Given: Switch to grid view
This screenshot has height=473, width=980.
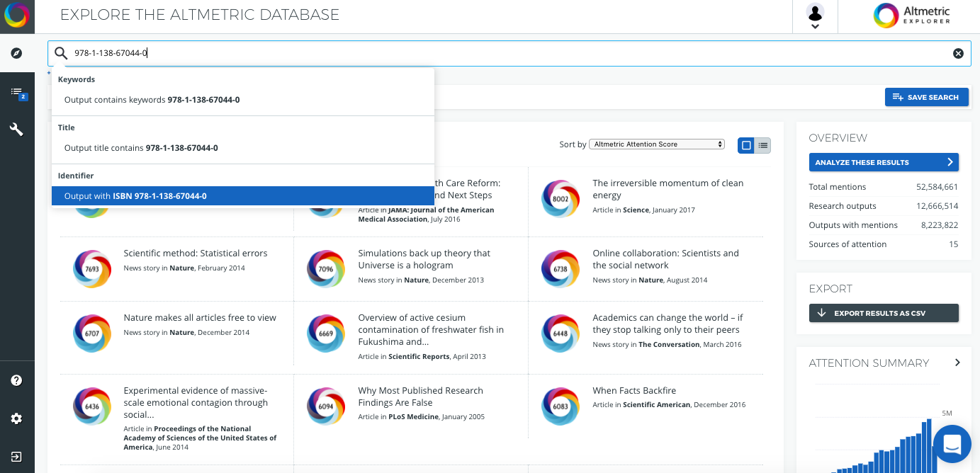Looking at the screenshot, I should 745,145.
